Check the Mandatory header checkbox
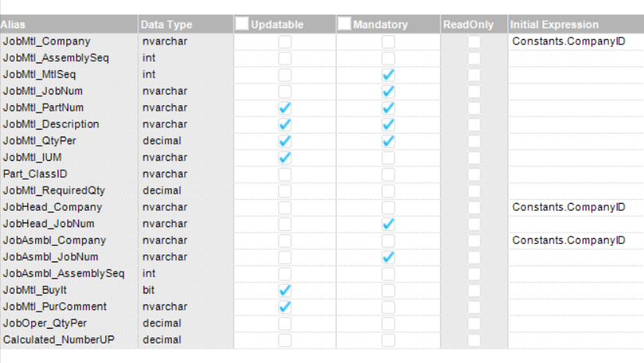This screenshot has height=363, width=644. tap(344, 24)
